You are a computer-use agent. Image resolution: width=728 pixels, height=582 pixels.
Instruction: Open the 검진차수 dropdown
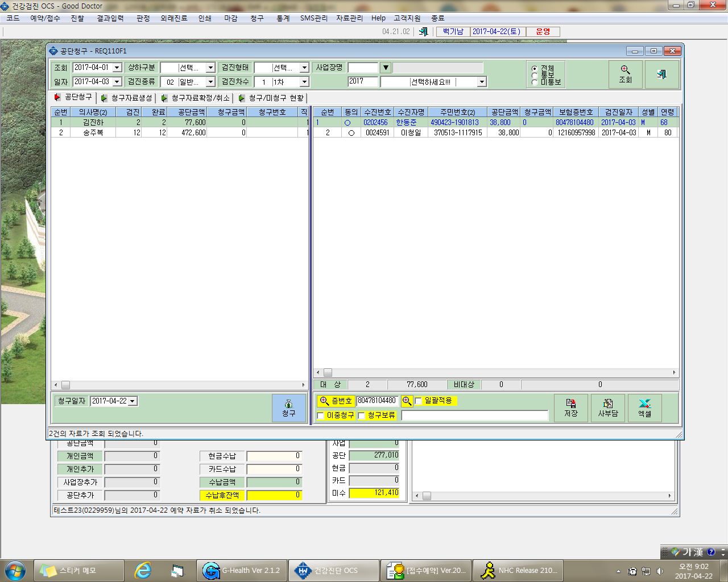[304, 82]
